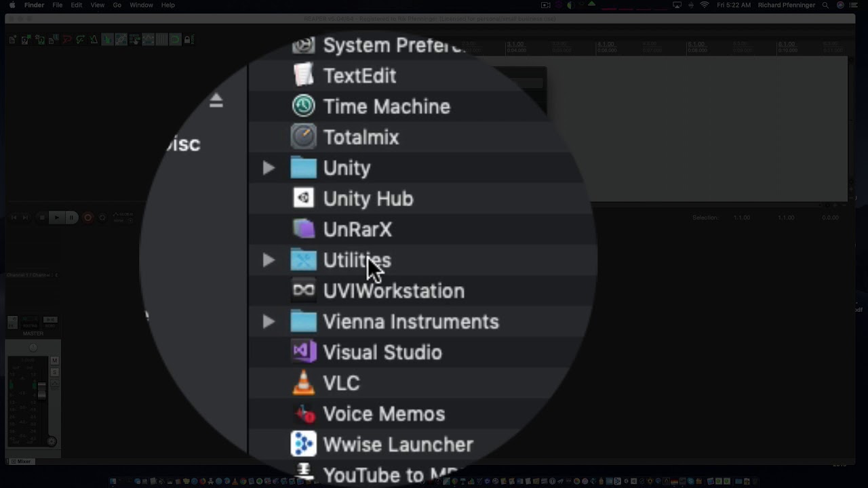Viewport: 868px width, 488px height.
Task: Open the Finder menu
Action: pyautogui.click(x=34, y=5)
